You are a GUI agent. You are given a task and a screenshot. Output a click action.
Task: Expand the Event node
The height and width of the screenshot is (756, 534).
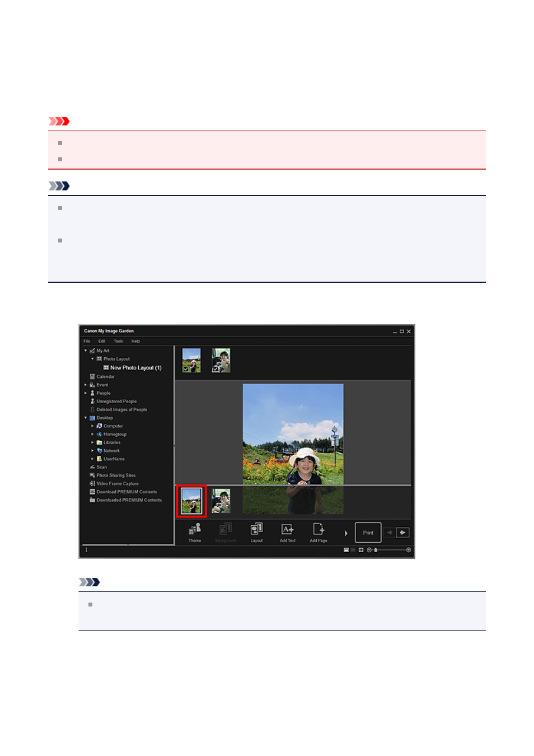pos(86,385)
